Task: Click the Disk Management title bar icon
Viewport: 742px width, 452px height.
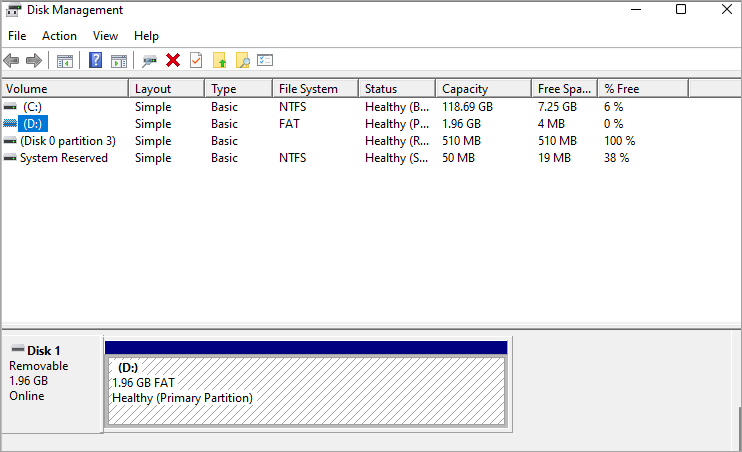Action: pos(13,10)
